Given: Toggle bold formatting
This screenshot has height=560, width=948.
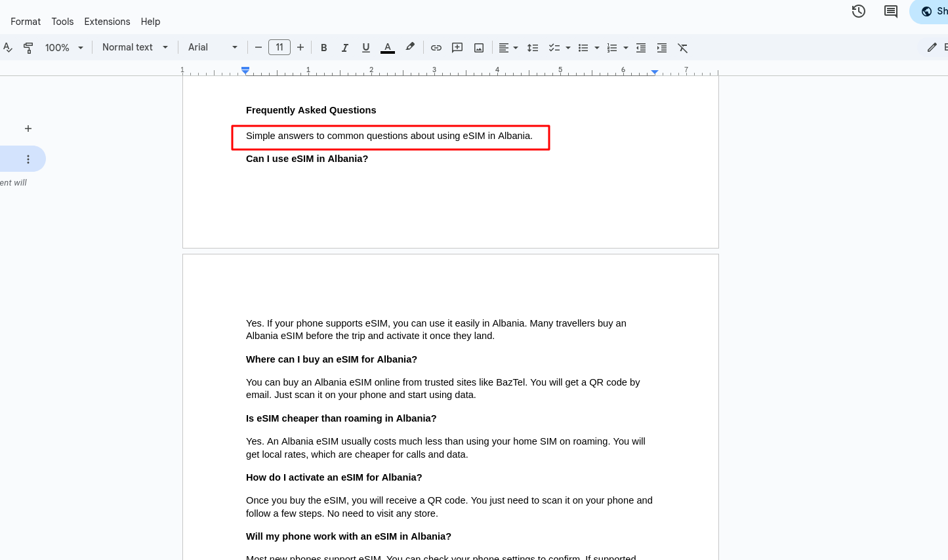Looking at the screenshot, I should click(x=323, y=48).
